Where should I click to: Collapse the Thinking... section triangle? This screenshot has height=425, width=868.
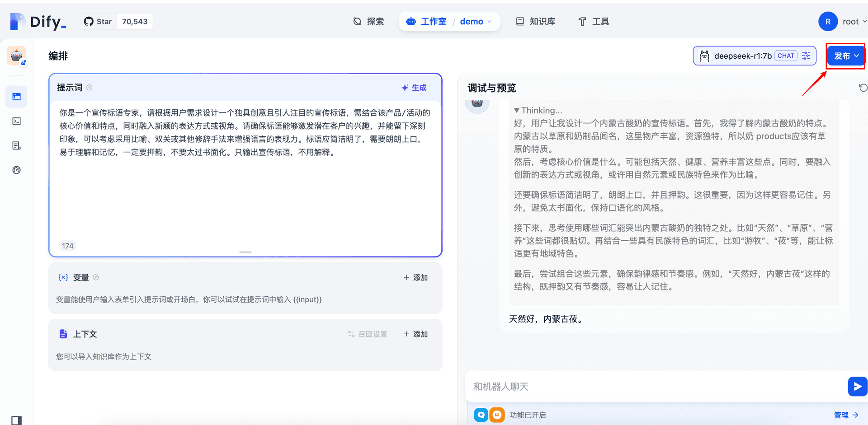click(x=517, y=110)
